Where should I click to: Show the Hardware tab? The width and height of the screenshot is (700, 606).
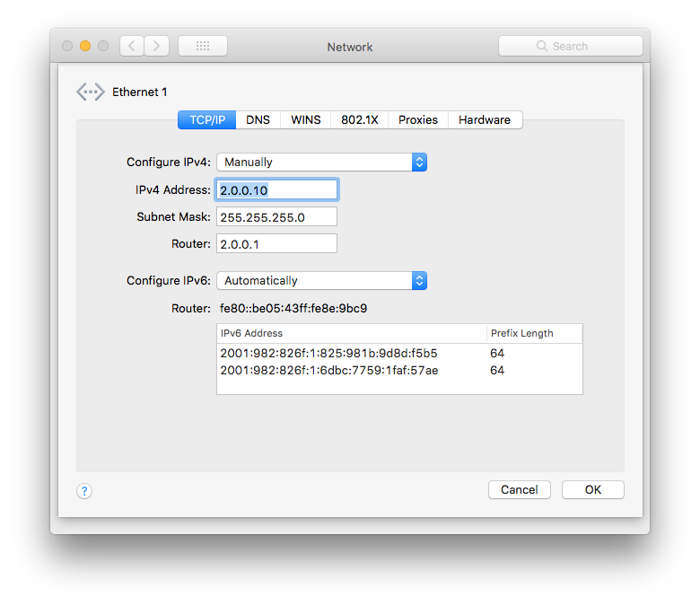click(x=485, y=120)
